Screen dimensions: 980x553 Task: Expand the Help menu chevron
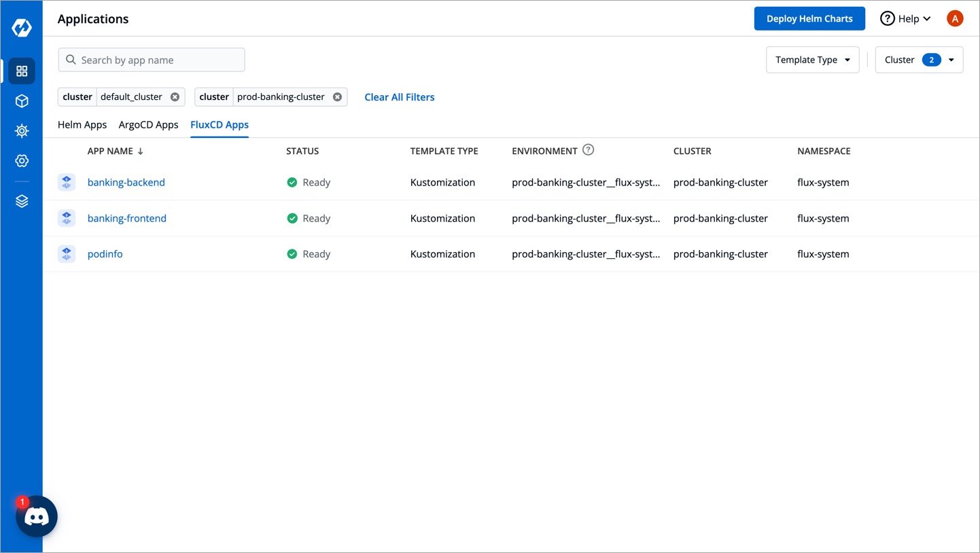pos(927,19)
